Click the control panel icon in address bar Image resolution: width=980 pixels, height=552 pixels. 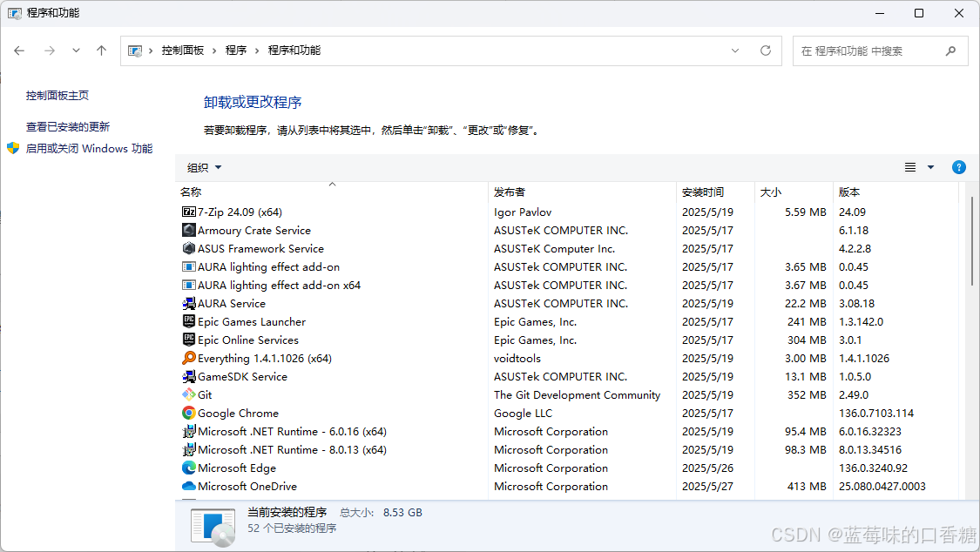click(x=134, y=50)
